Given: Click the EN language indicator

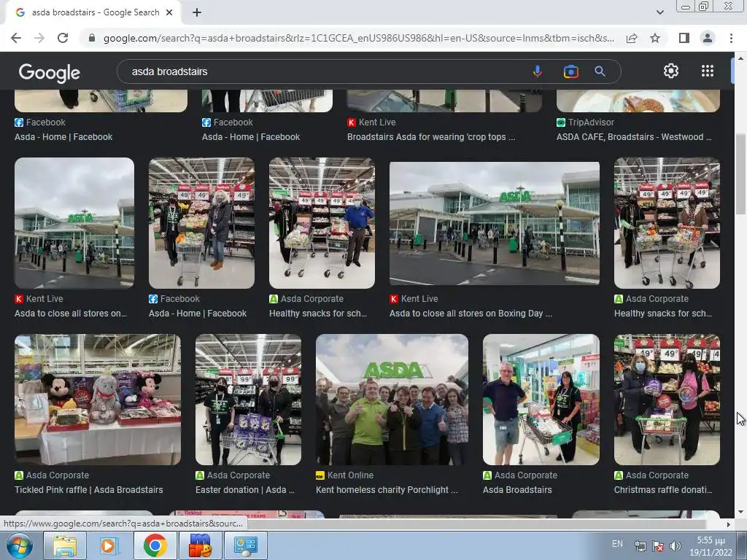Looking at the screenshot, I should pyautogui.click(x=617, y=543).
